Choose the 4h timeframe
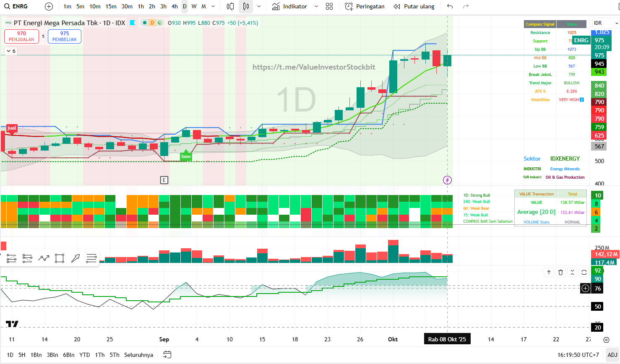 tap(175, 6)
